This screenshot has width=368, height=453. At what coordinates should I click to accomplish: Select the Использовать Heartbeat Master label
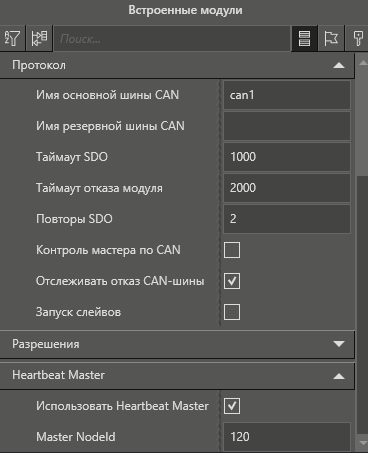122,406
